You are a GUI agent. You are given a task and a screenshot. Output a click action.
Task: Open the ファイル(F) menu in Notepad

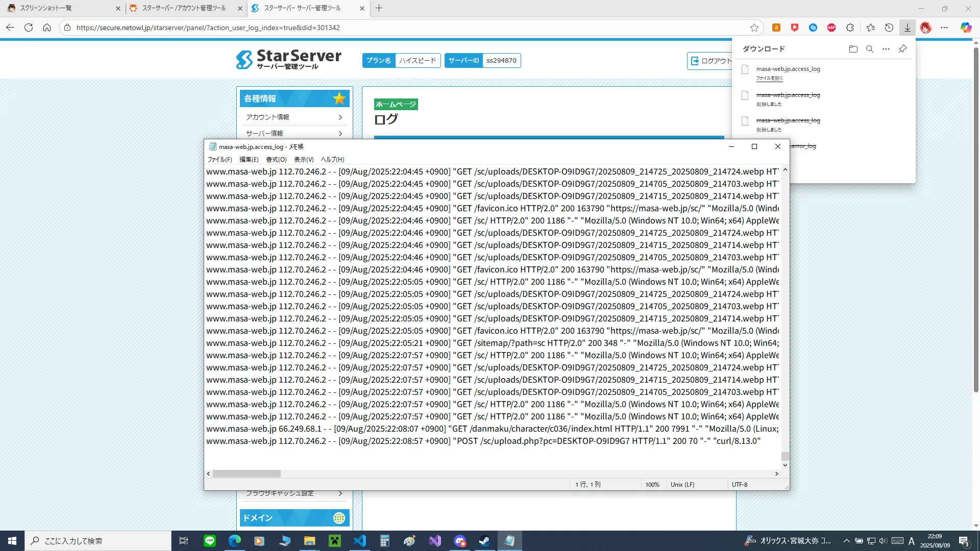coord(219,160)
